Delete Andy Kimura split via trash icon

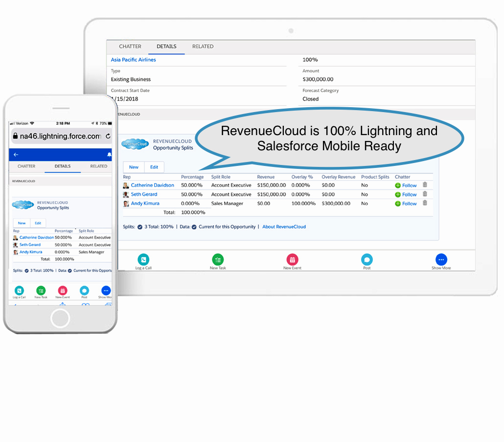pyautogui.click(x=425, y=203)
